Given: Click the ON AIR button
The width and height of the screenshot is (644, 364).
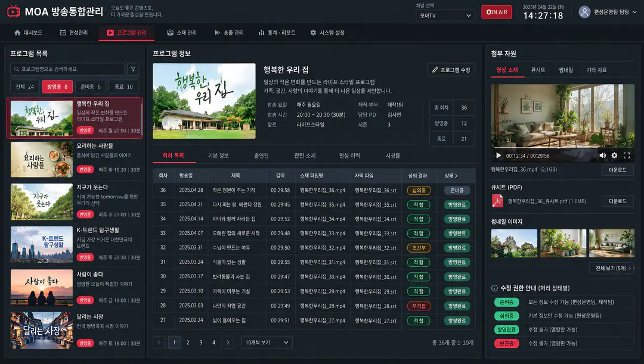Looking at the screenshot, I should [497, 12].
